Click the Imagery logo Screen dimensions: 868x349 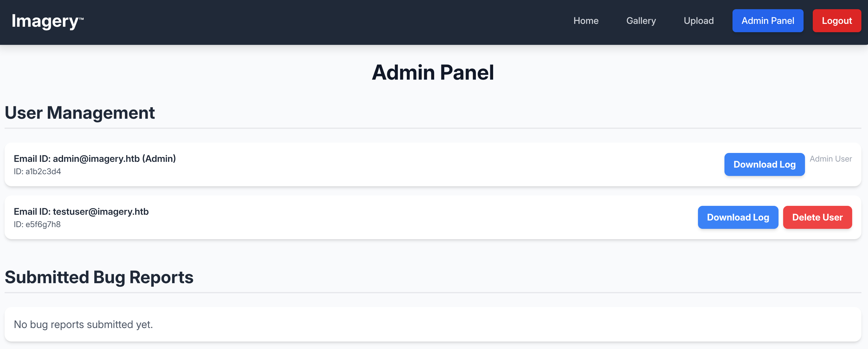pos(47,21)
